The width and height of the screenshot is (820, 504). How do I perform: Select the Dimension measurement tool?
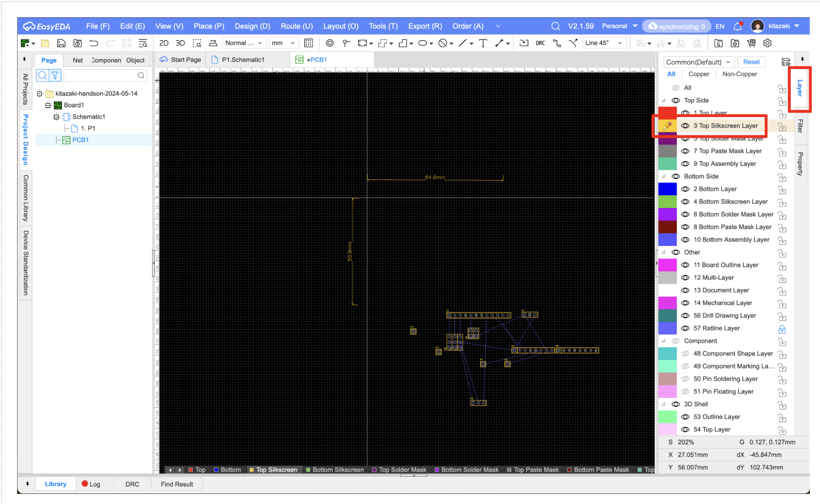(499, 43)
